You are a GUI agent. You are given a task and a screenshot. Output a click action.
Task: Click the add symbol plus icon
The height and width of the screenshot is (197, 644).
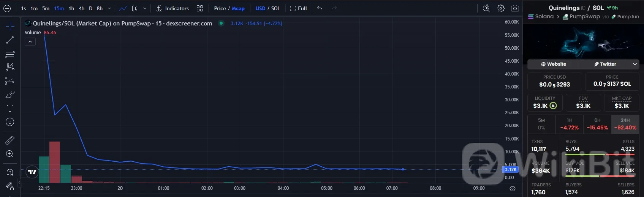coord(7,8)
